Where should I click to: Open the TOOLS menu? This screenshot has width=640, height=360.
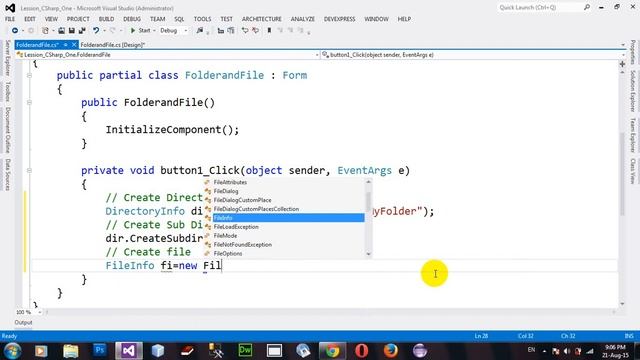(x=202, y=19)
